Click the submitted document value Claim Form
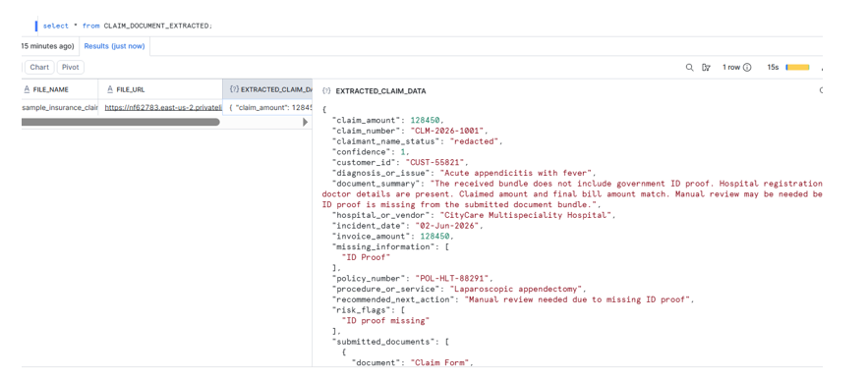 [440, 362]
